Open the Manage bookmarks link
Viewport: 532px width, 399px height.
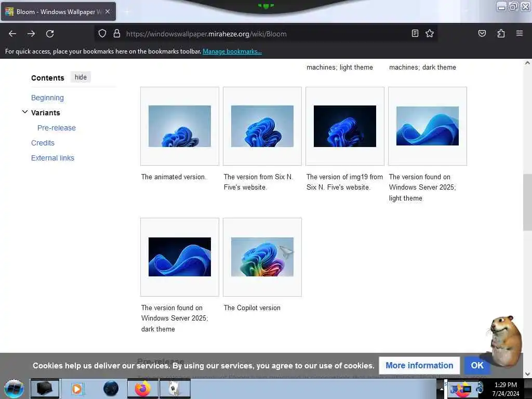click(232, 51)
